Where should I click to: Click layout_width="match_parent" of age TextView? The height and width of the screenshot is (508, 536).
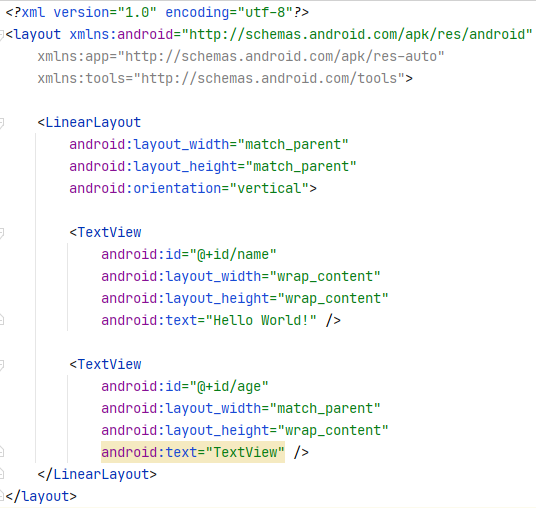[x=241, y=409]
